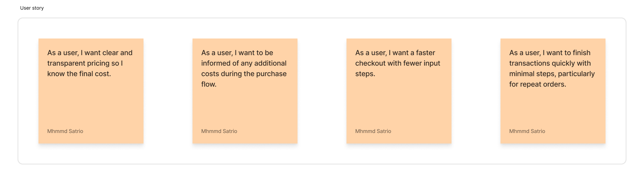Click the repeat orders sticky note text

click(x=552, y=69)
